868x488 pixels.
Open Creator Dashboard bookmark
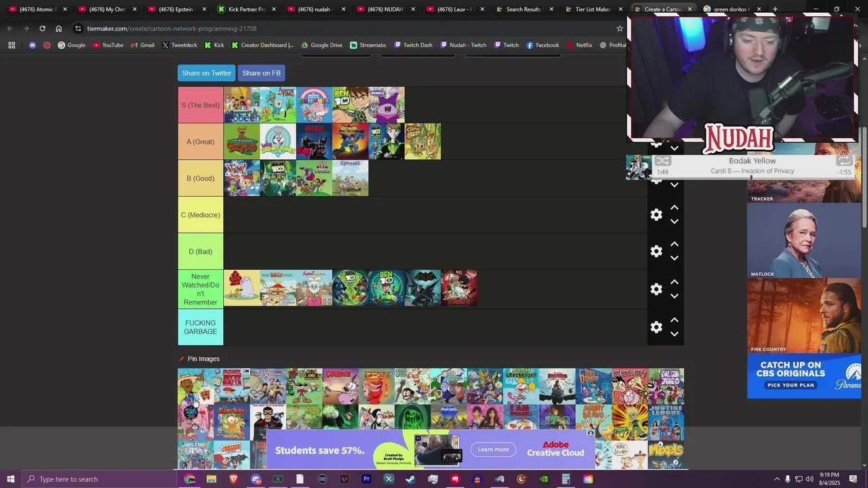(262, 45)
